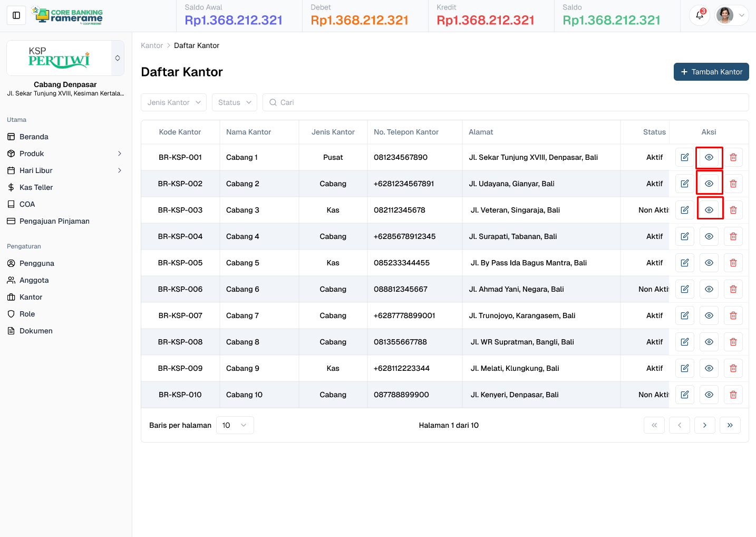Go to next page with arrow control

coord(705,425)
